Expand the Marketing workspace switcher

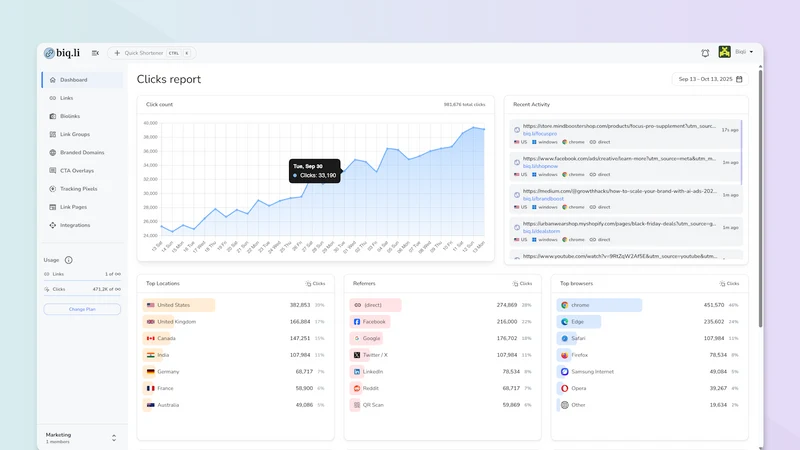coord(114,438)
